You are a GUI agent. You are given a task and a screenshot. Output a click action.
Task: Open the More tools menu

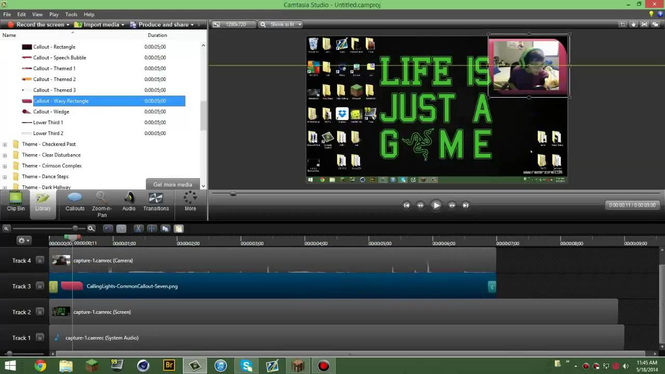coord(190,202)
